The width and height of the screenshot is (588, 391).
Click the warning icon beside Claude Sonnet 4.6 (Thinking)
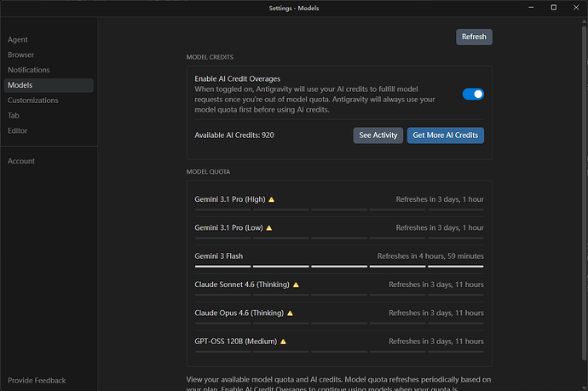click(x=296, y=285)
